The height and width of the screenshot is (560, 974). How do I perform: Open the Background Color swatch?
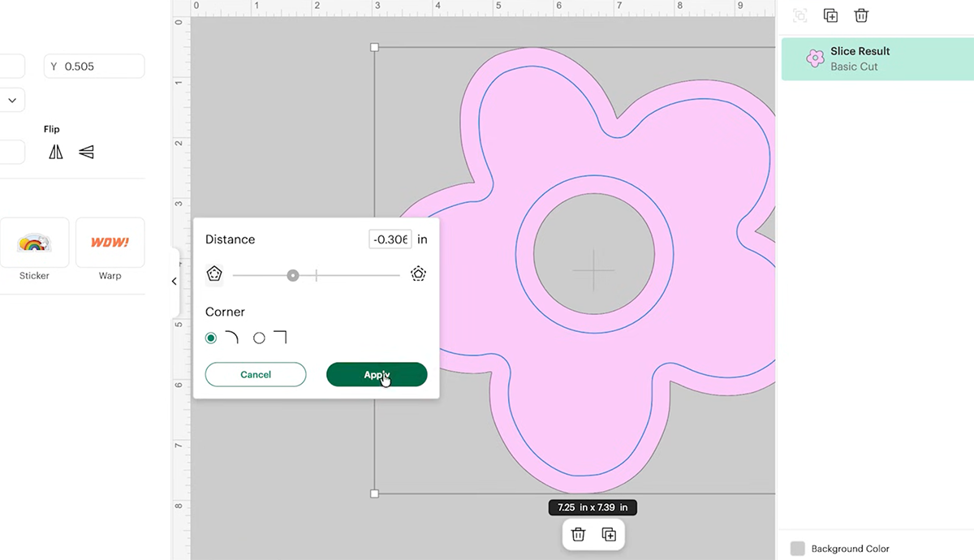click(x=798, y=549)
